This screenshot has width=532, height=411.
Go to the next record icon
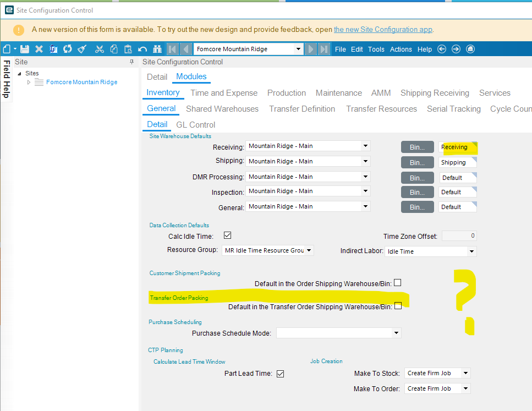point(310,49)
